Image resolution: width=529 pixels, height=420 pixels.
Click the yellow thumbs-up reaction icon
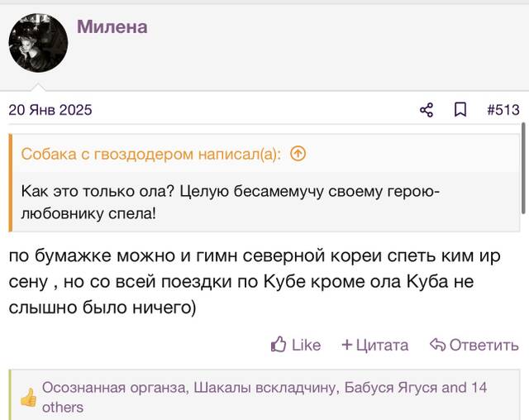click(x=28, y=398)
